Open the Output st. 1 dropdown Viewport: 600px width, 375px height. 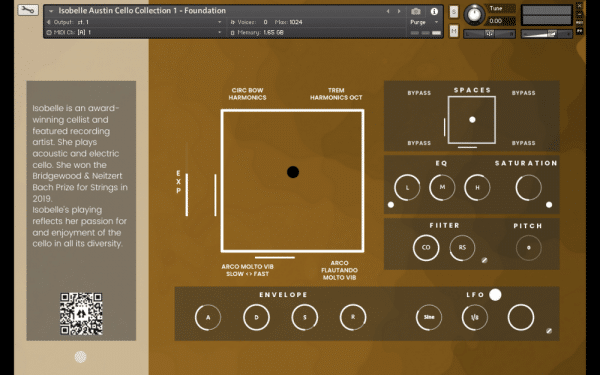tap(134, 22)
